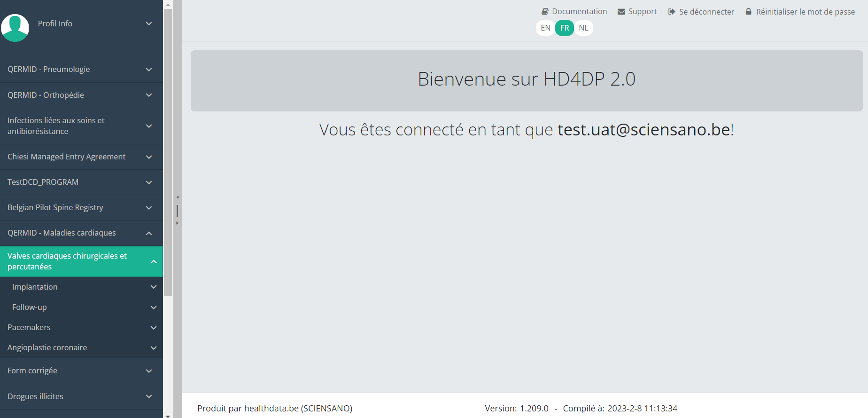Click Réinitialiser le mot de passe link
The width and height of the screenshot is (868, 418).
click(805, 11)
